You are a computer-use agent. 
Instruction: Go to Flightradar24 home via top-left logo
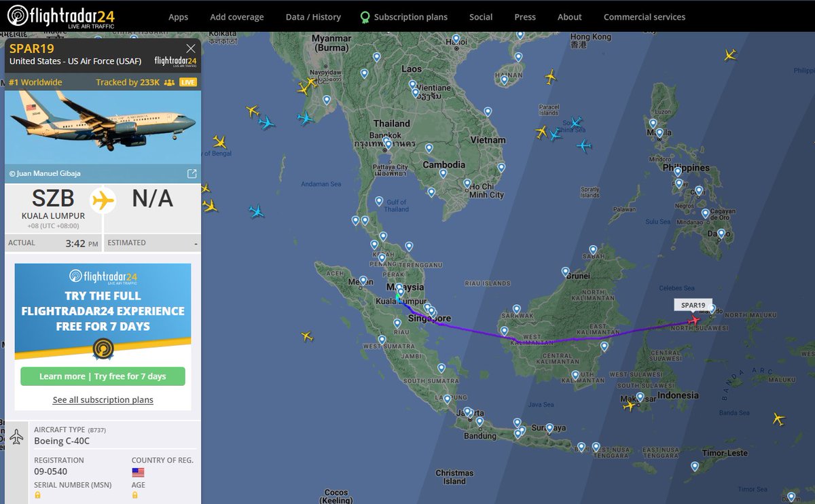pyautogui.click(x=61, y=16)
